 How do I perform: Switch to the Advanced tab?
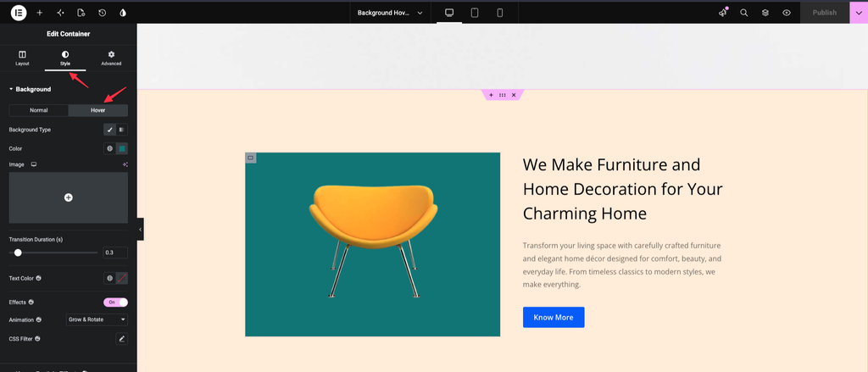pyautogui.click(x=111, y=58)
